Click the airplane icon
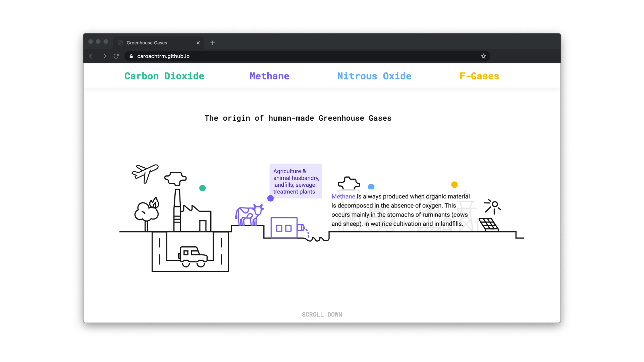The width and height of the screenshot is (644, 362). coord(145,173)
